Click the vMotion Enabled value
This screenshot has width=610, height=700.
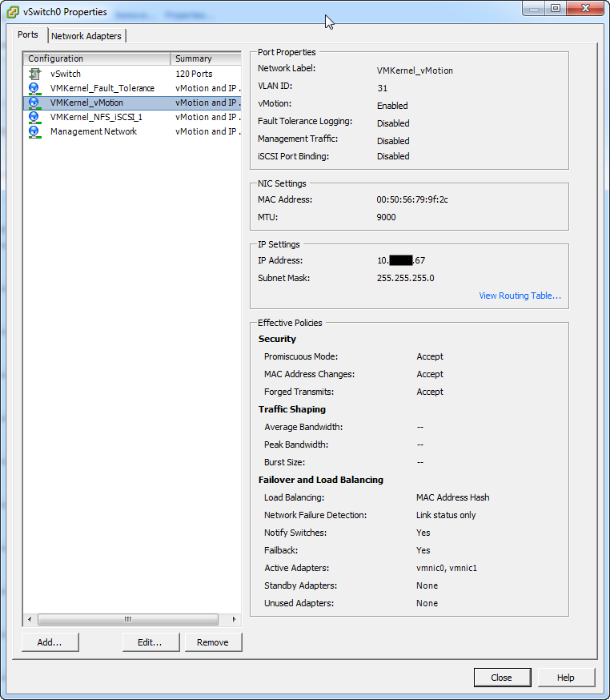[x=392, y=106]
